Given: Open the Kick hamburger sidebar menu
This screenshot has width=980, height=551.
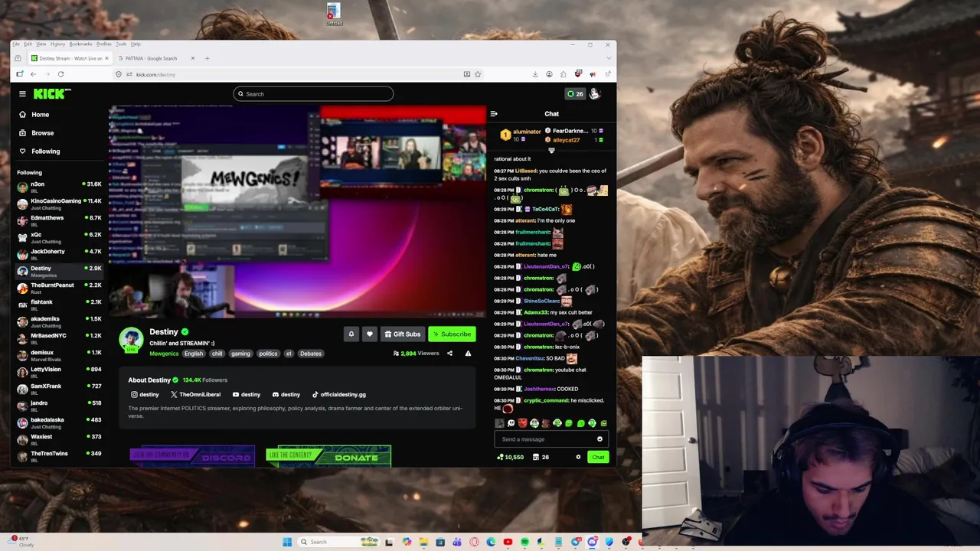Looking at the screenshot, I should [x=22, y=93].
